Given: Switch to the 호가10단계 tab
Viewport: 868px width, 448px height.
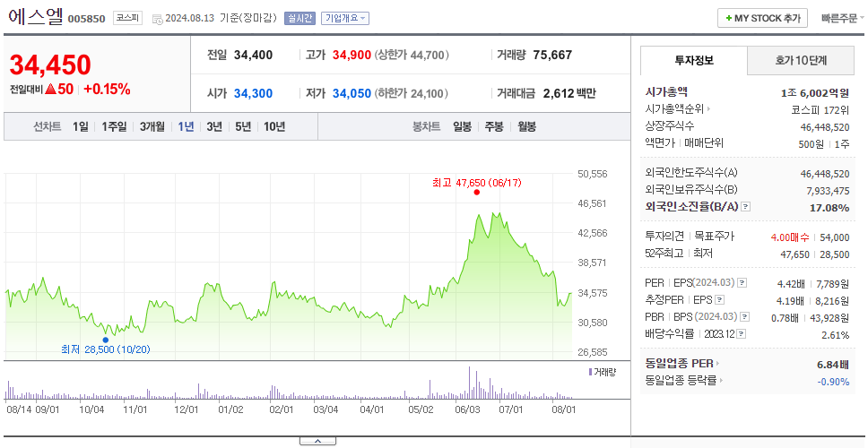Looking at the screenshot, I should pos(801,60).
